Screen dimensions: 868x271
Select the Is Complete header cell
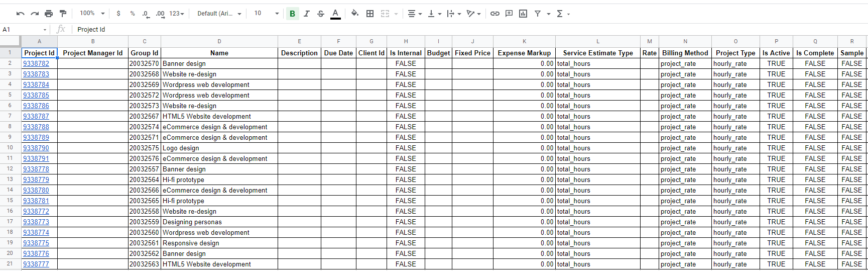(x=815, y=53)
